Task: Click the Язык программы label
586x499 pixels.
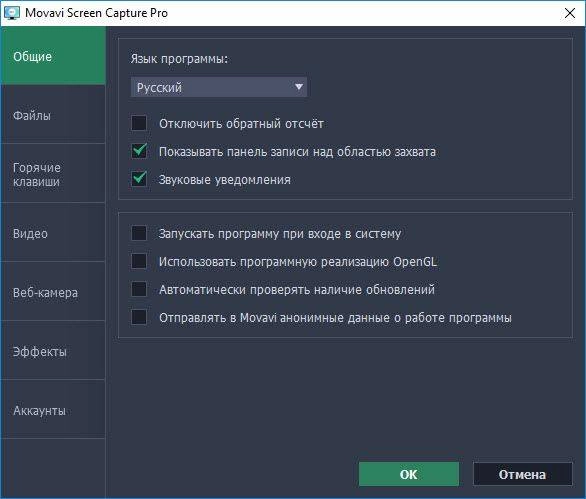Action: (x=179, y=59)
